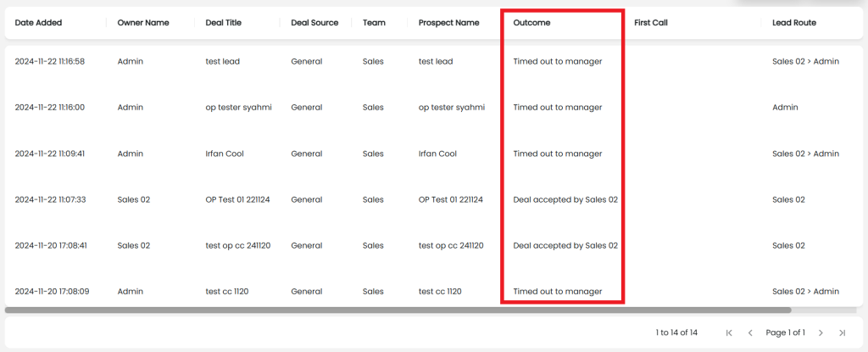Viewport: 868px width, 352px height.
Task: Click 'Page 1 of 1' indicator
Action: click(x=785, y=332)
